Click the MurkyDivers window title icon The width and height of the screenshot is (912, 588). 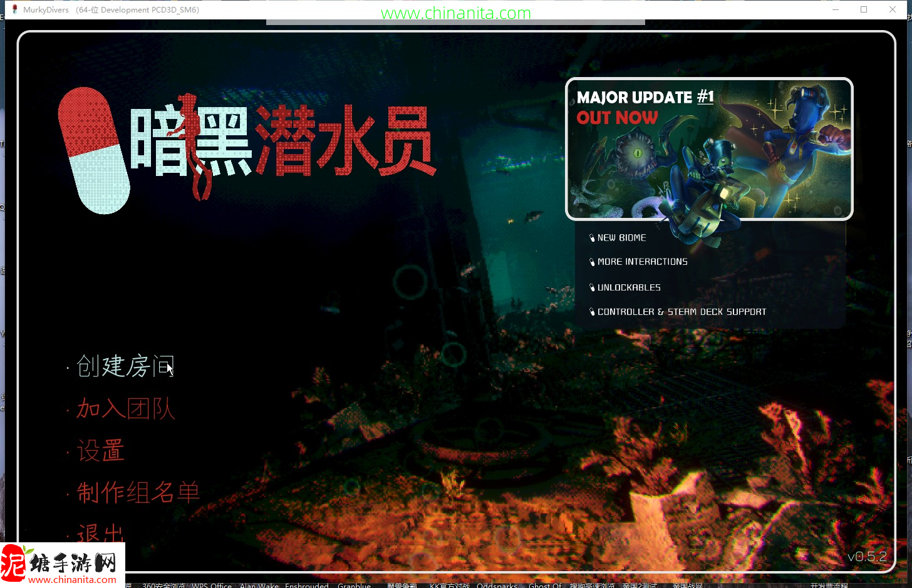coord(15,9)
